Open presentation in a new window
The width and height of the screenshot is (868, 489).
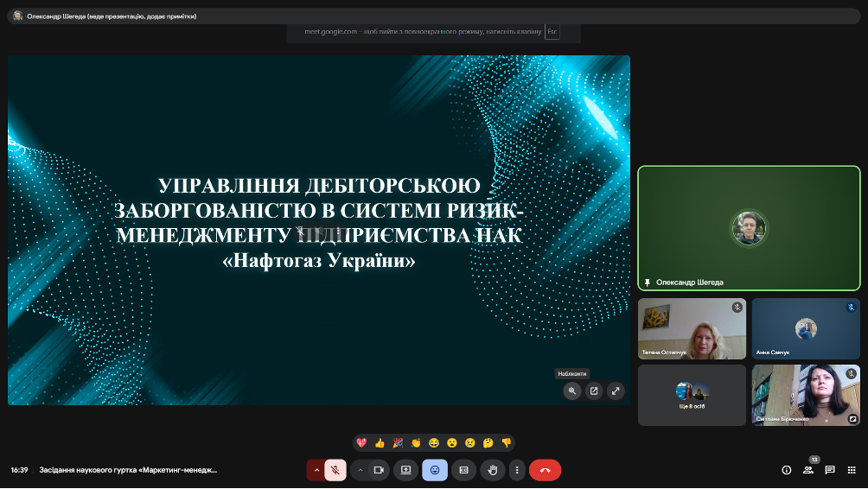[x=594, y=391]
